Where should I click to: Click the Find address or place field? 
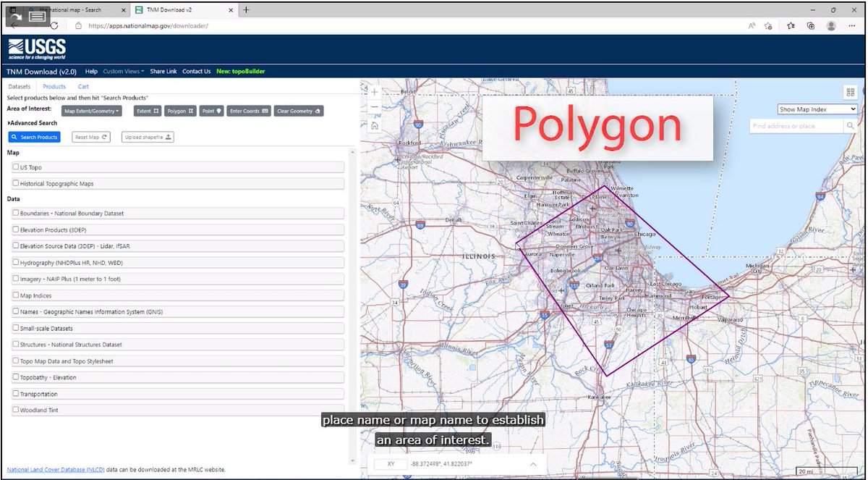click(x=796, y=126)
